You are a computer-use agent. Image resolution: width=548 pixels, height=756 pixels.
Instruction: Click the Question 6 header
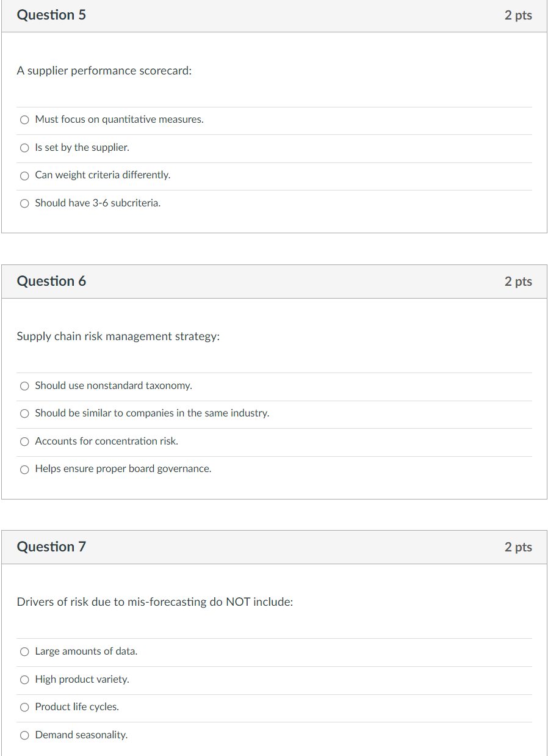pos(51,281)
